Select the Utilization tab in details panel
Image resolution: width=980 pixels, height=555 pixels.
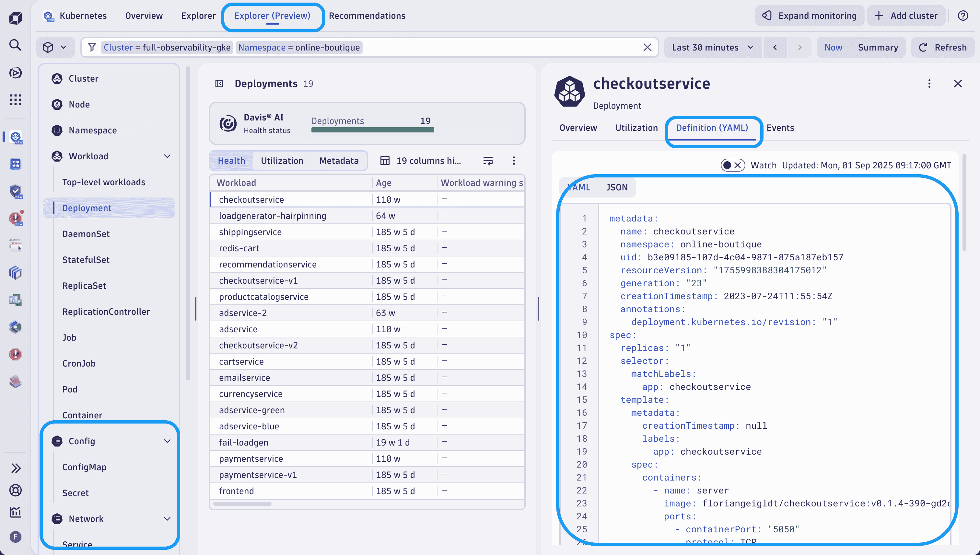636,128
